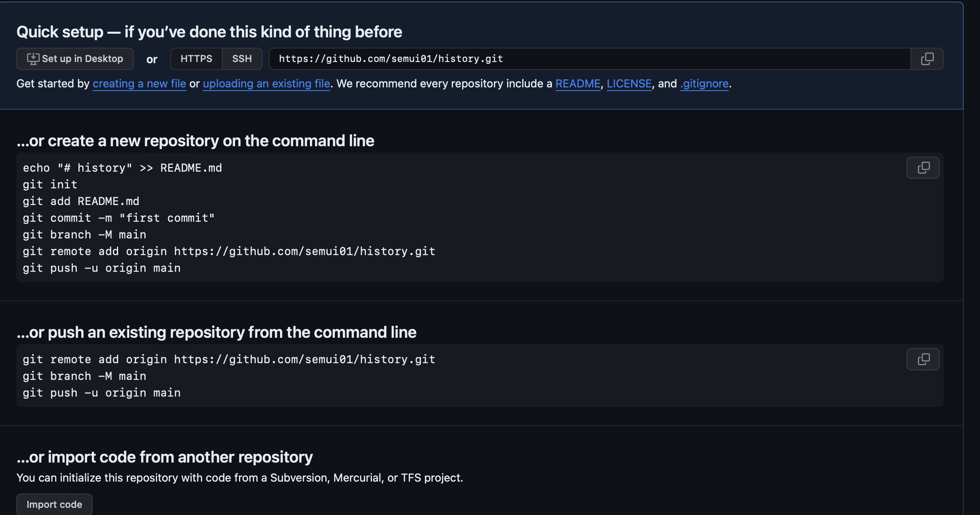Image resolution: width=980 pixels, height=515 pixels.
Task: Copy the create-new-repository command block
Action: tap(922, 167)
